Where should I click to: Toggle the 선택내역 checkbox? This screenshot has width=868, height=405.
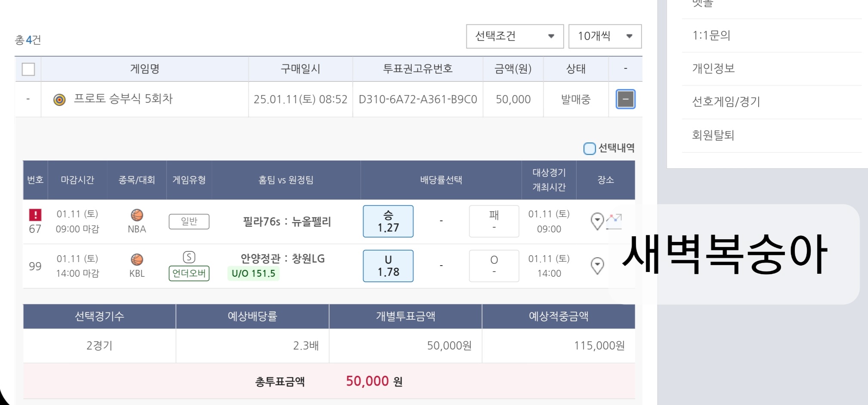pos(589,148)
